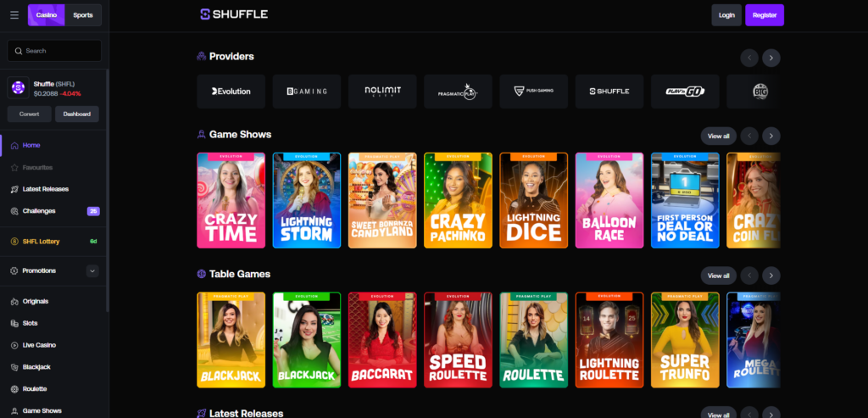Click the Shuffle logo in header

click(234, 14)
